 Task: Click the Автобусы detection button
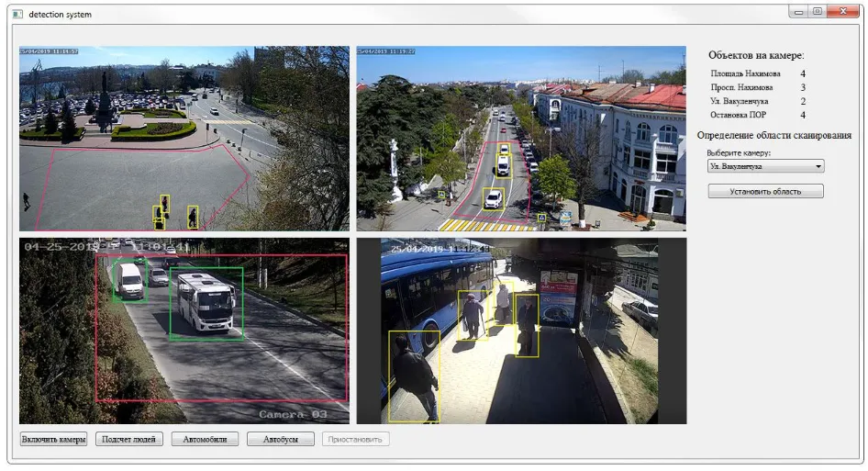pyautogui.click(x=281, y=439)
